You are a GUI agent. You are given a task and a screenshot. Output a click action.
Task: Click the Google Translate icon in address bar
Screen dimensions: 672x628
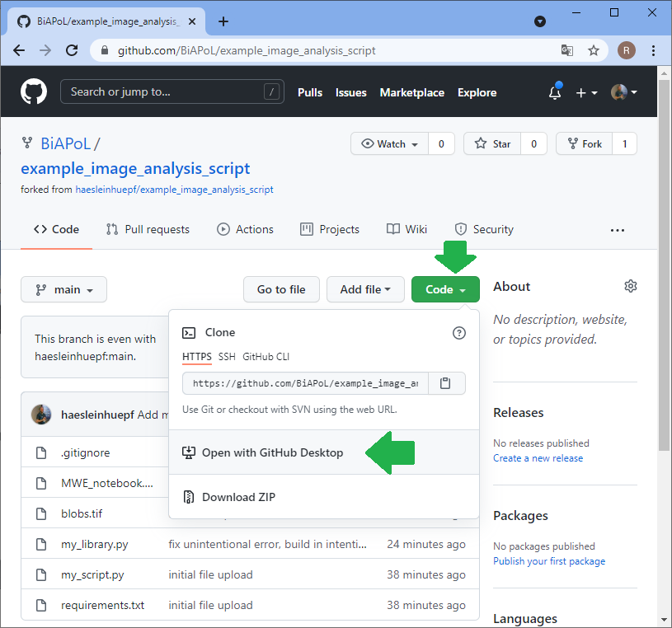[567, 50]
